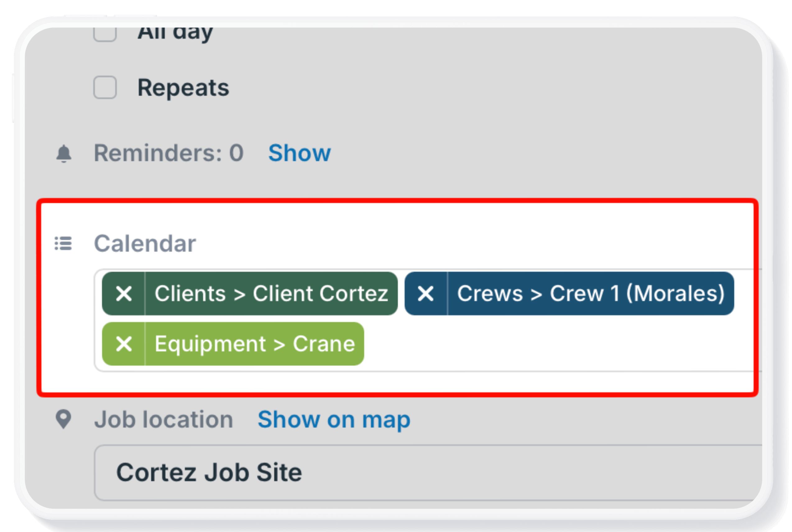The width and height of the screenshot is (792, 532).
Task: Click the Calendar section label
Action: (145, 243)
